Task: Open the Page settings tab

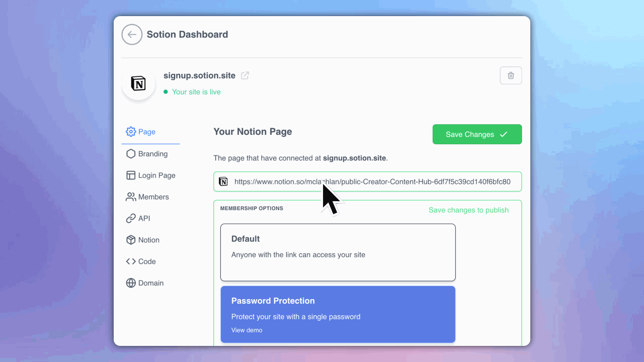Action: (x=150, y=132)
